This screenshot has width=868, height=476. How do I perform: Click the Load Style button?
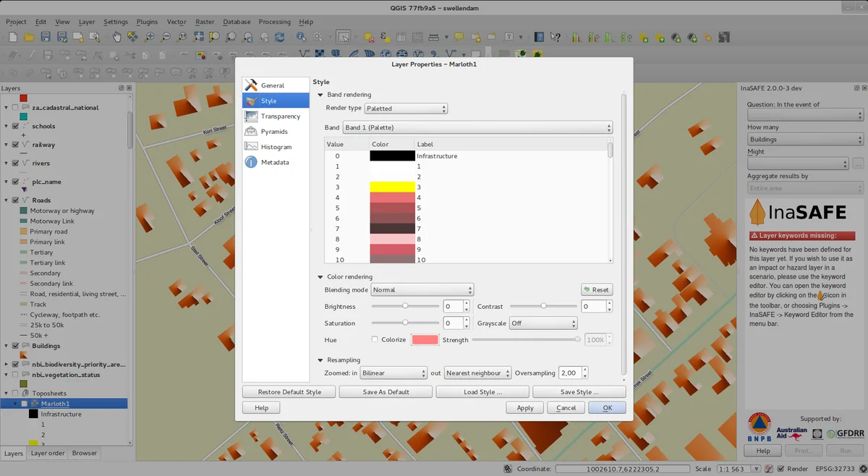482,392
